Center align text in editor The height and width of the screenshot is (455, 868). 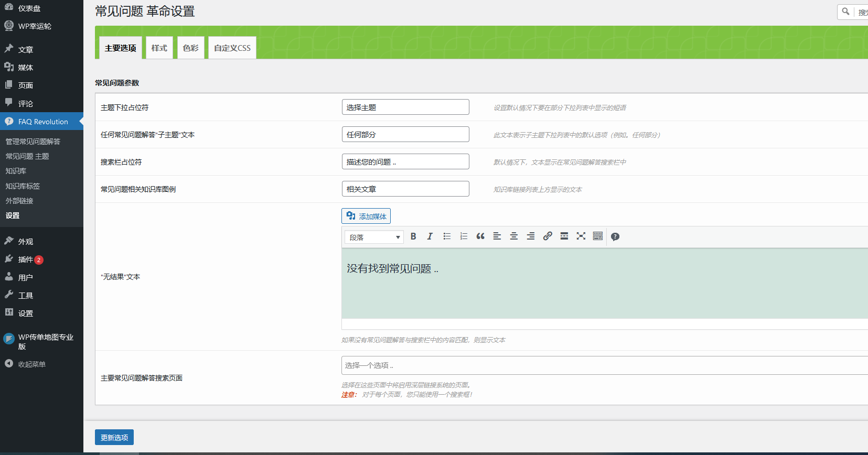pyautogui.click(x=514, y=236)
